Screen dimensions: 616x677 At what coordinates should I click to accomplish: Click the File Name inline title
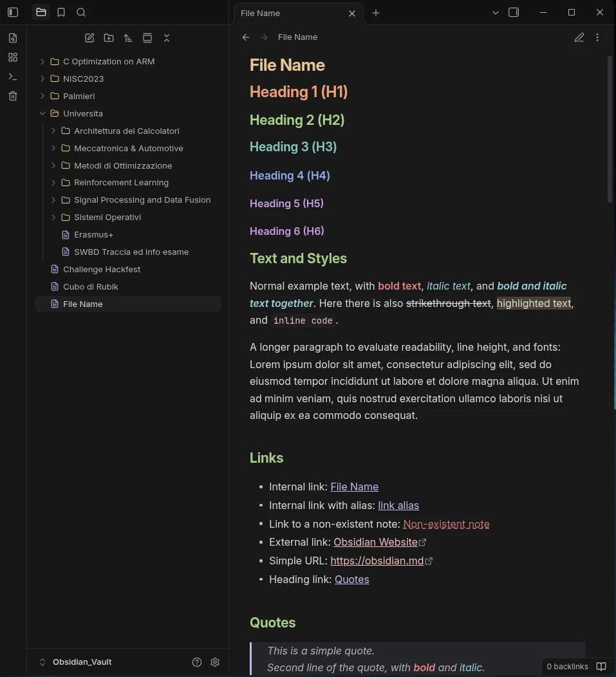pos(287,65)
